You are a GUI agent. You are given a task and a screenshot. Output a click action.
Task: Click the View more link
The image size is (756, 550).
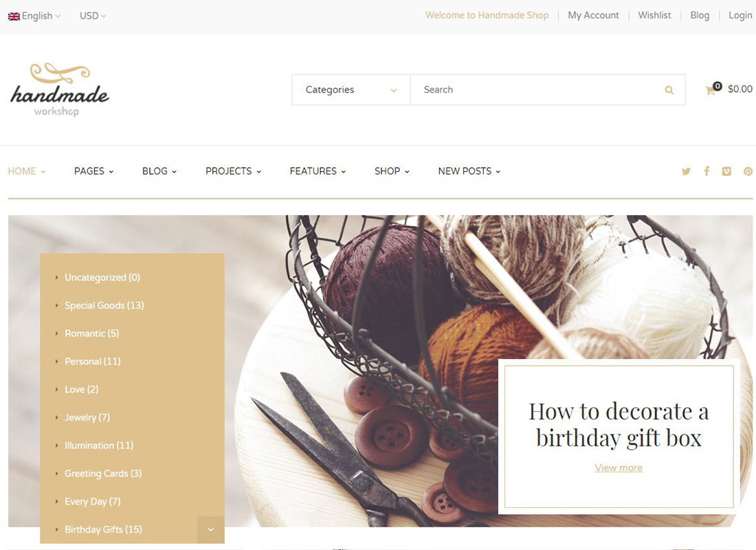coord(619,467)
